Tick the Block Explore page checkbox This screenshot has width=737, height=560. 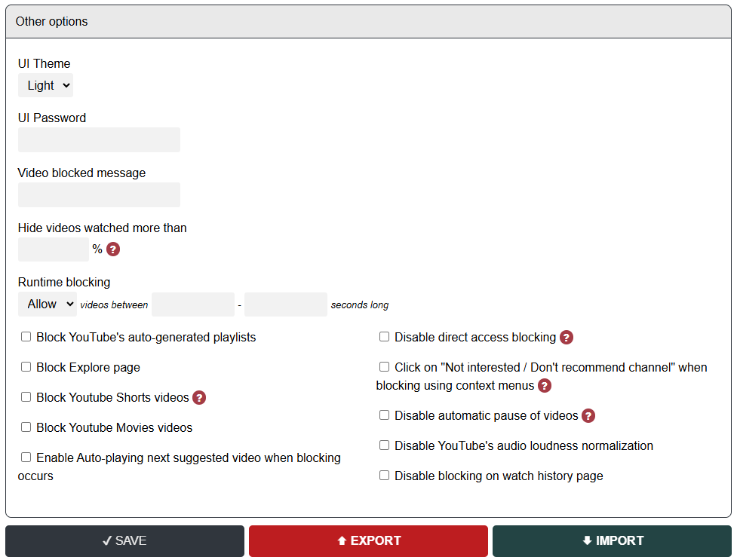pyautogui.click(x=26, y=367)
